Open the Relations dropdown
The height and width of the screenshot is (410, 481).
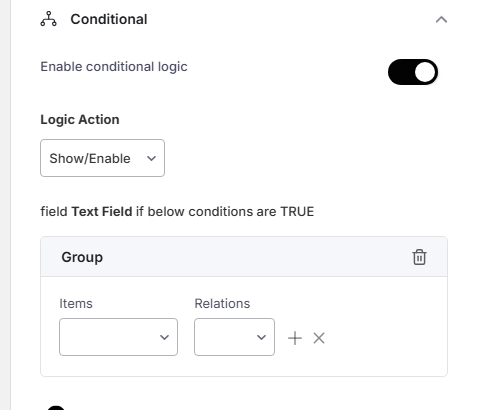point(234,337)
